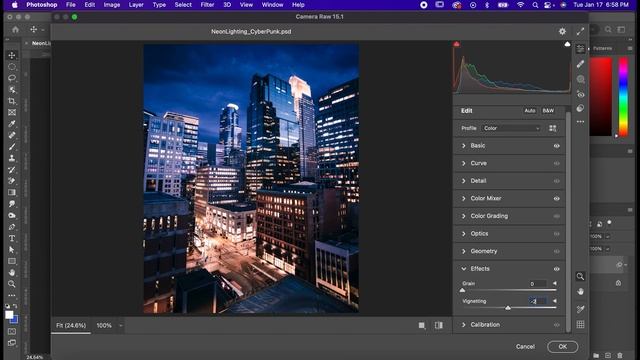
Task: Select the Move tool in Photoshop toolbar
Action: coord(12,55)
